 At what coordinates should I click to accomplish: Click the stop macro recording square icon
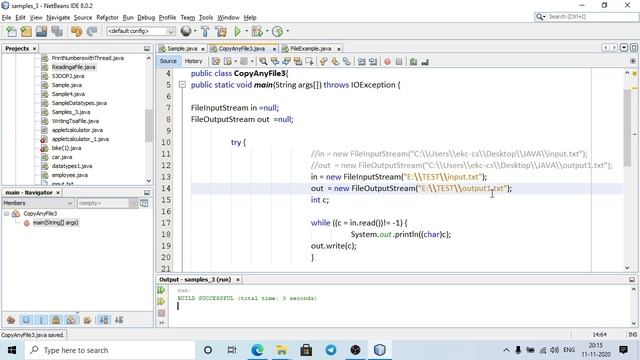(x=399, y=62)
